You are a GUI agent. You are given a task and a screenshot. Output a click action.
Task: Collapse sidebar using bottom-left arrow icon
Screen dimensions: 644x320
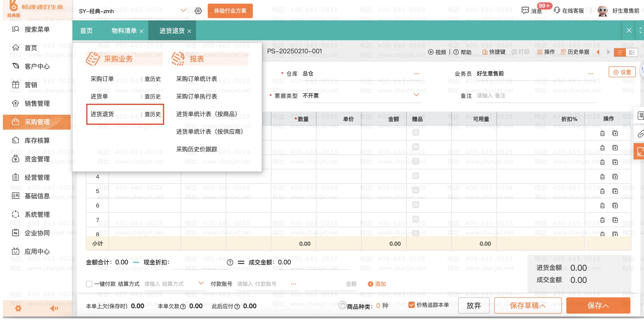pyautogui.click(x=54, y=308)
